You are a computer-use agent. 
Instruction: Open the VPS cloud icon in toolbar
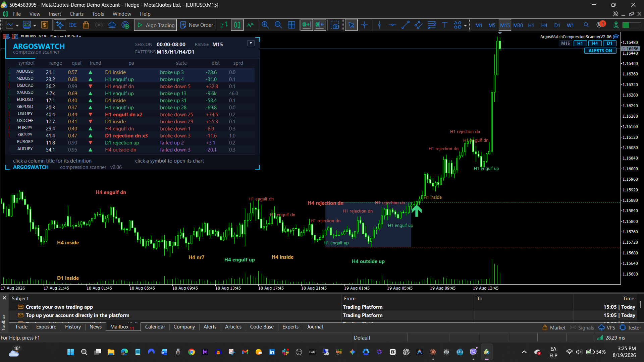pos(112,25)
